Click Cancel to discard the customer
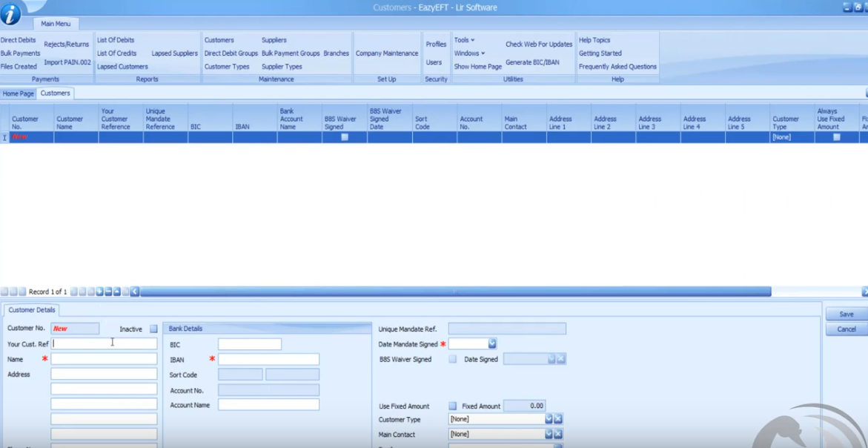Image resolution: width=868 pixels, height=448 pixels. pyautogui.click(x=846, y=329)
